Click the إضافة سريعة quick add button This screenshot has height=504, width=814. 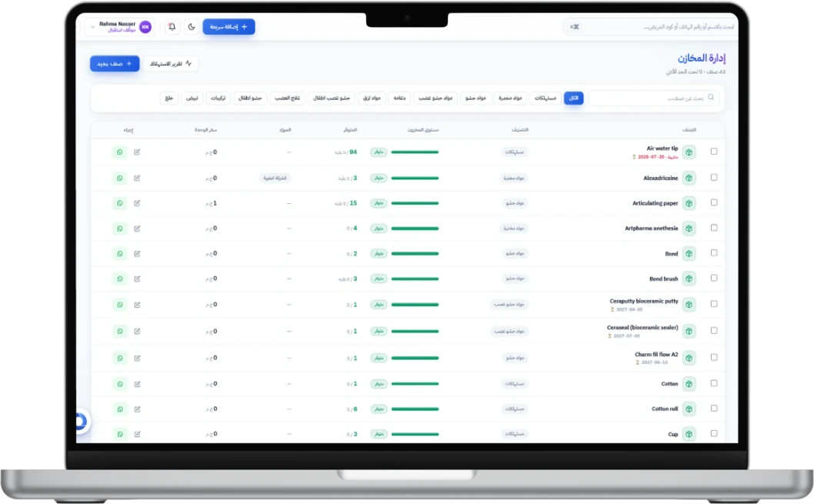(229, 26)
